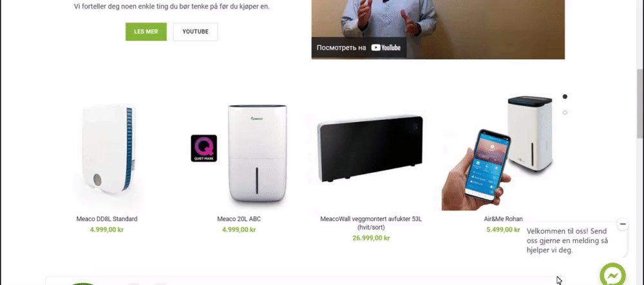Open MeacoWall veggmontert avfukter 53L link
The image size is (644, 285).
point(371,223)
